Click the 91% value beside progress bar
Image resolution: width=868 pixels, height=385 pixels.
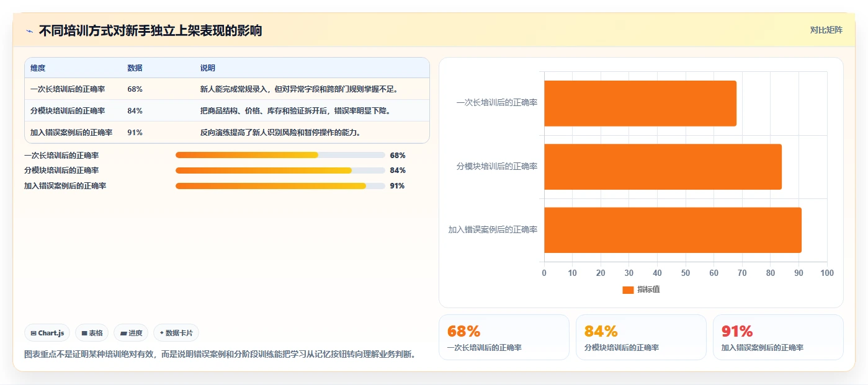(x=398, y=186)
